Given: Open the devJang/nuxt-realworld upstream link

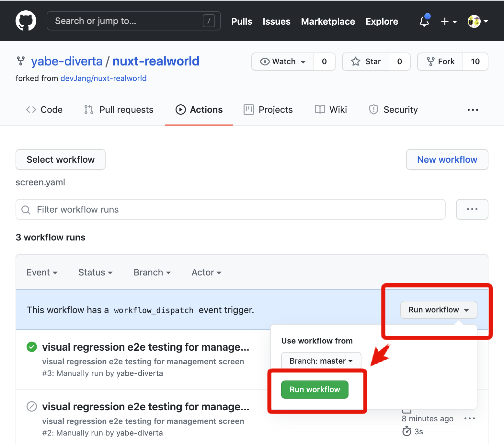Looking at the screenshot, I should (x=104, y=78).
